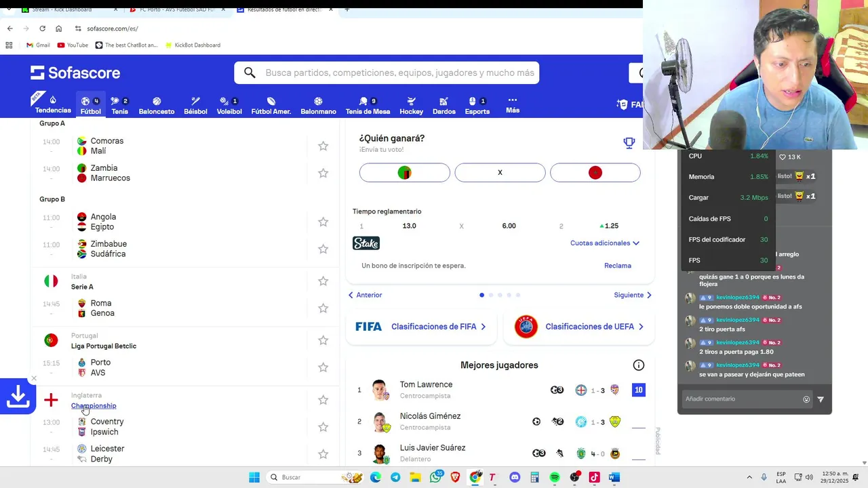Click the Reclama bonus link

point(618,266)
